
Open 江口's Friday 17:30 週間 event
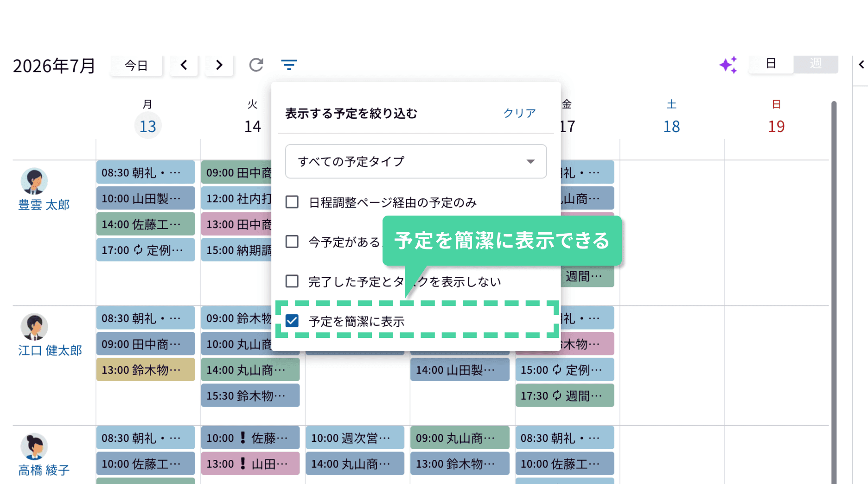565,395
